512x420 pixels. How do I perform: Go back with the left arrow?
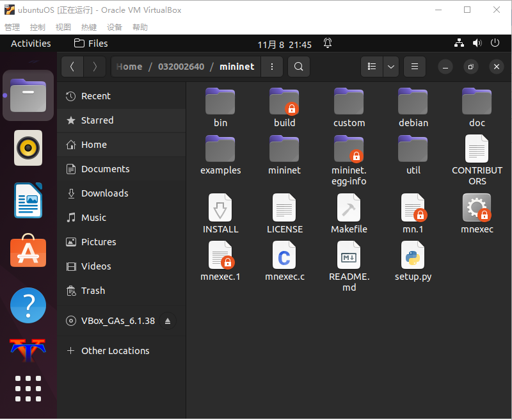tap(72, 67)
